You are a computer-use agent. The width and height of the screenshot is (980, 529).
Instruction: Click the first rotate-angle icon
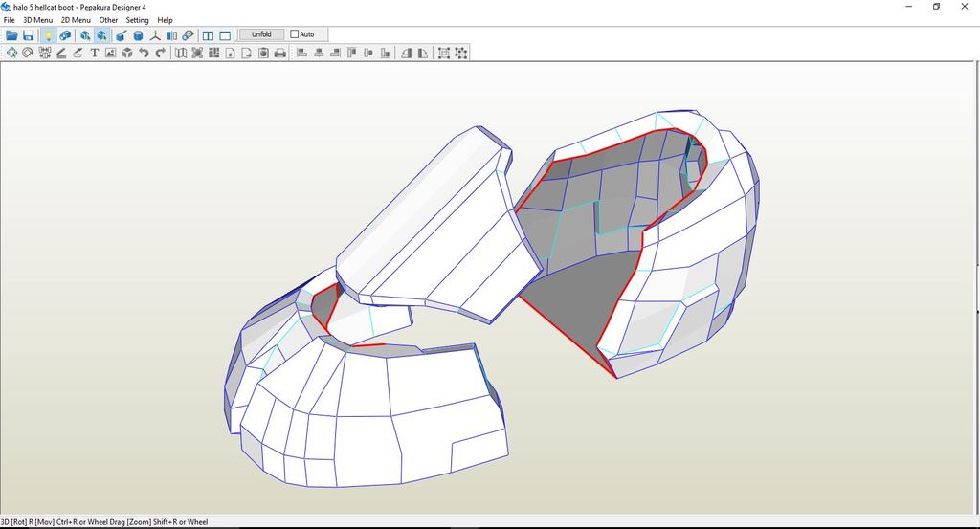click(x=406, y=53)
